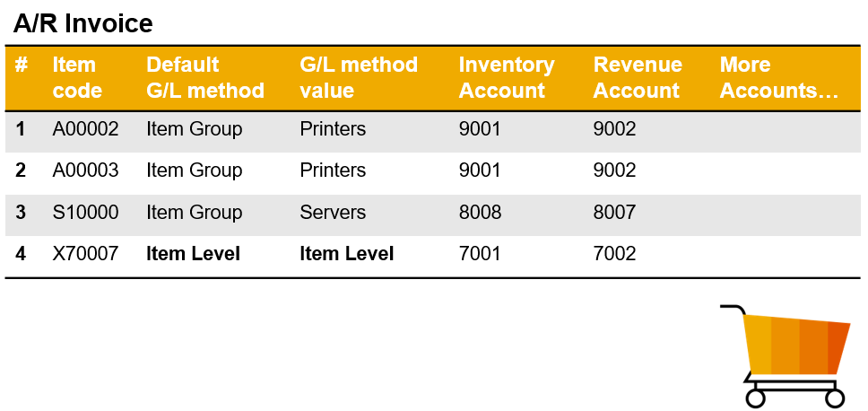Click row number 3 cell
The height and width of the screenshot is (411, 868).
(21, 212)
